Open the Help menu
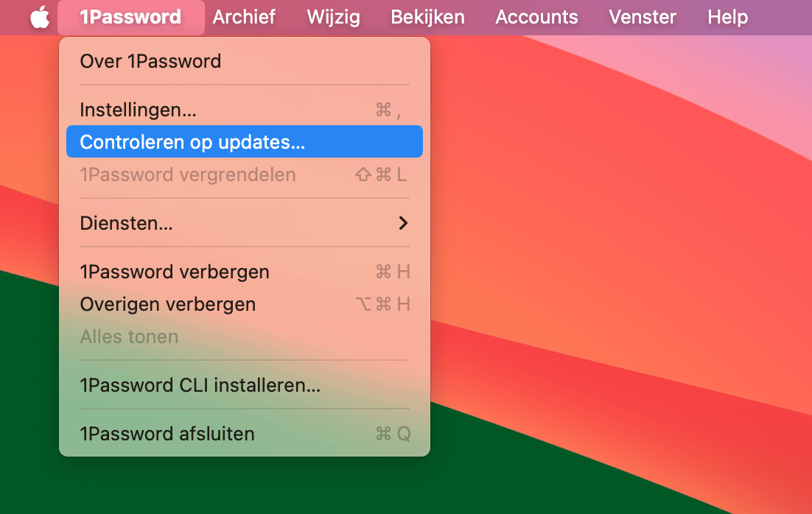The height and width of the screenshot is (514, 812). coord(727,17)
